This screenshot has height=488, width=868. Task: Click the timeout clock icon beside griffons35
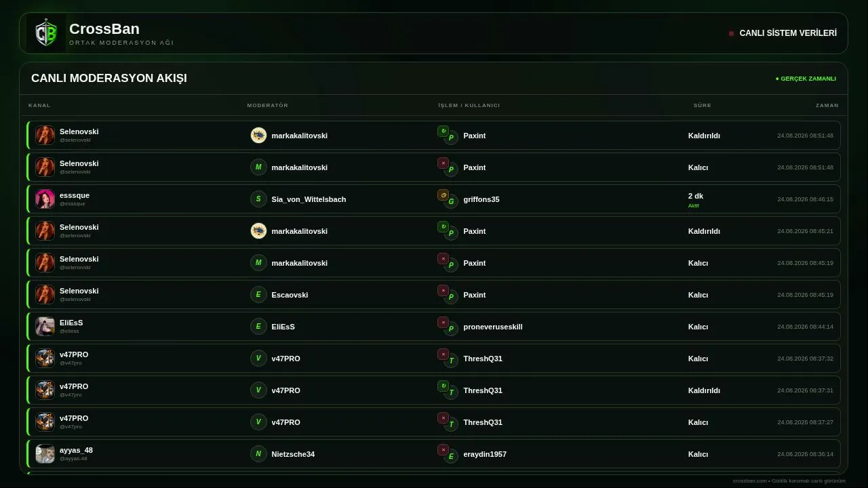pos(443,195)
